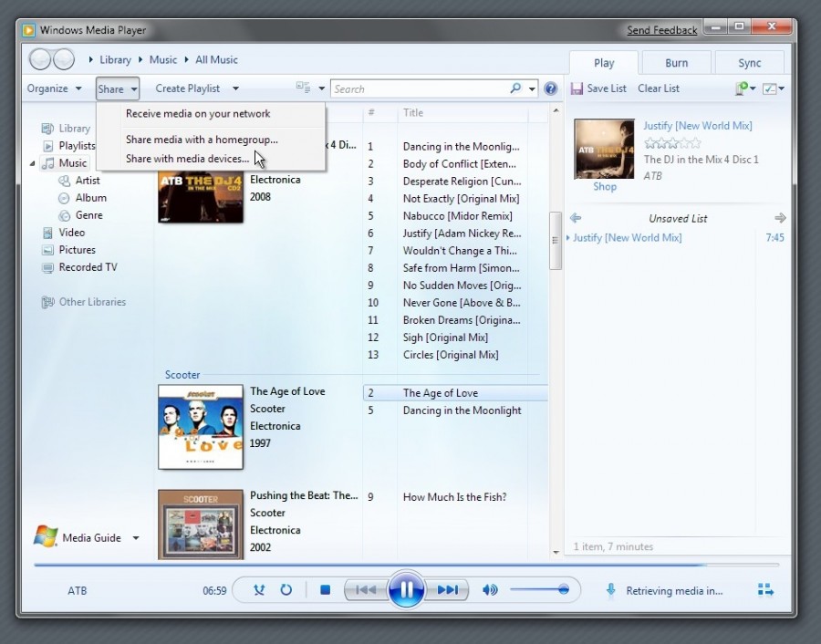Select the ATB The DJ 4 album cover
This screenshot has width=821, height=644.
pos(201,195)
